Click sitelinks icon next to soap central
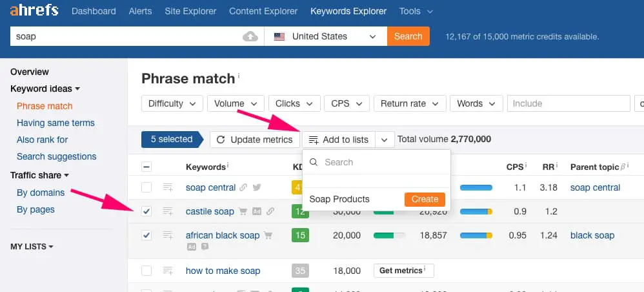Image resolution: width=644 pixels, height=292 pixels. point(243,187)
